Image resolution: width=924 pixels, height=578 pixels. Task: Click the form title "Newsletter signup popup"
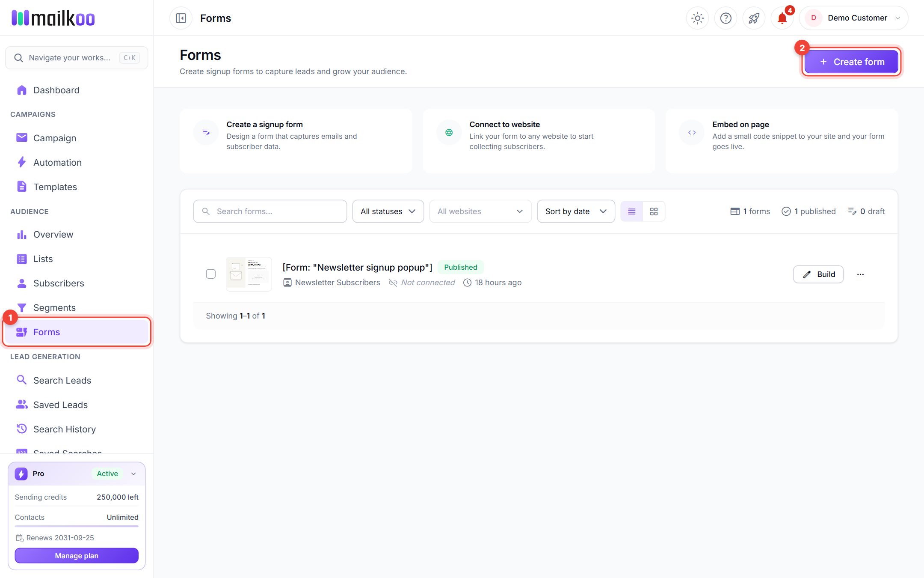pos(357,267)
